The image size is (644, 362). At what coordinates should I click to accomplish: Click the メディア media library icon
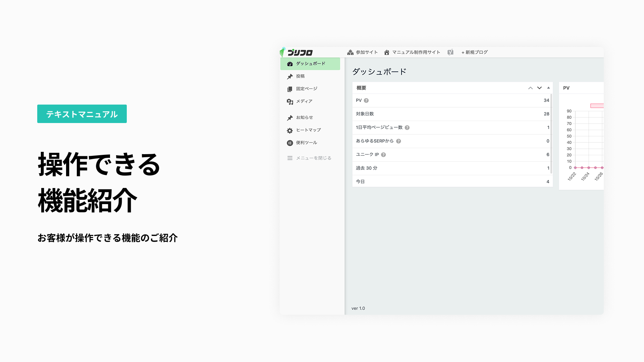(289, 101)
